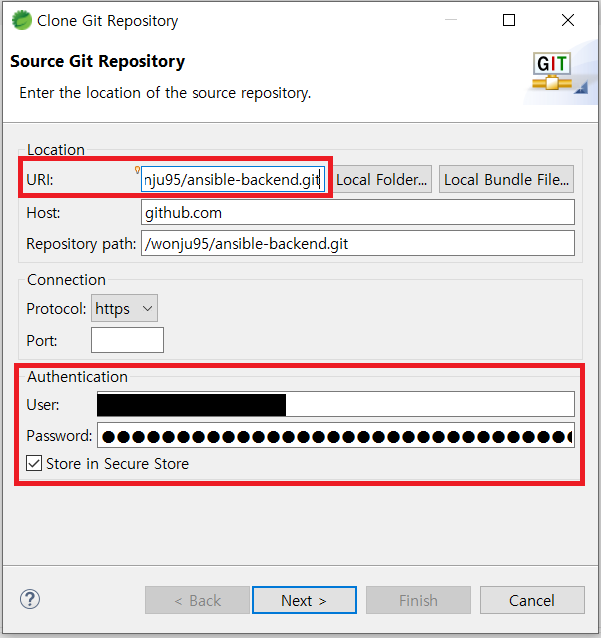Click the User field in Authentication
The width and height of the screenshot is (601, 638).
tap(336, 404)
